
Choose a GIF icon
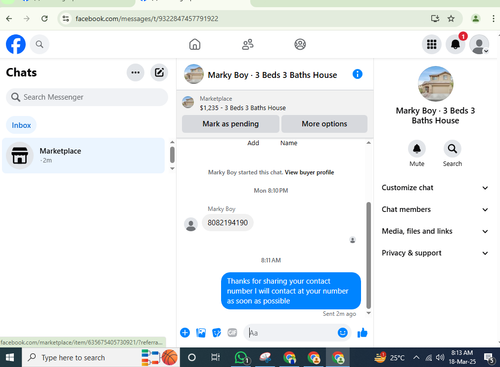pos(232,332)
